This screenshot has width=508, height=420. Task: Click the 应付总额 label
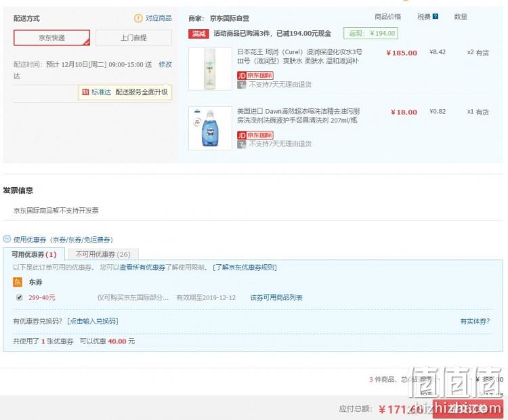(x=356, y=409)
